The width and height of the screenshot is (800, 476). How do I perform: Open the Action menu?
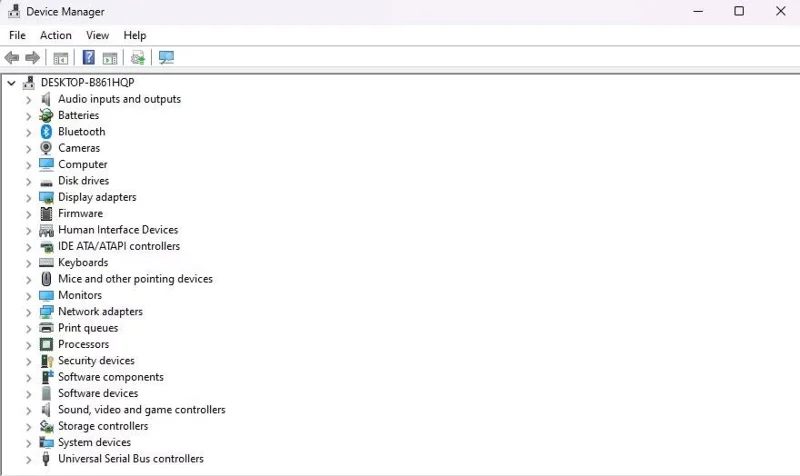coord(56,35)
